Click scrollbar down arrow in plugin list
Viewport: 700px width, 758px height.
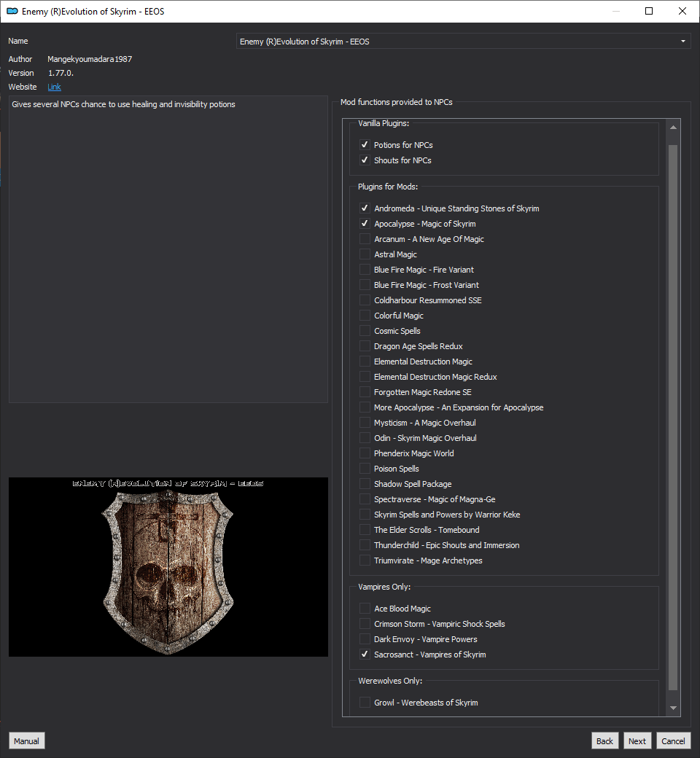[673, 708]
